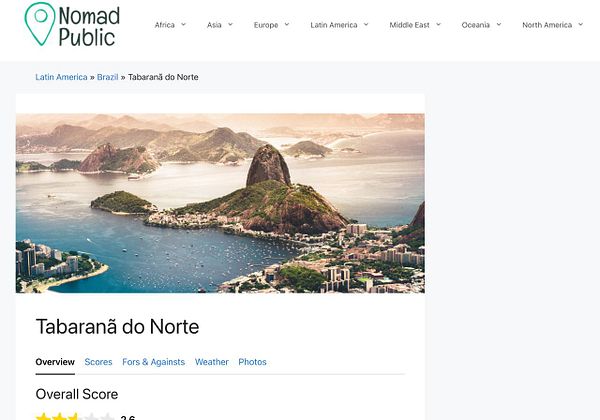This screenshot has width=600, height=420.
Task: Open the Africa navigation item
Action: click(165, 25)
